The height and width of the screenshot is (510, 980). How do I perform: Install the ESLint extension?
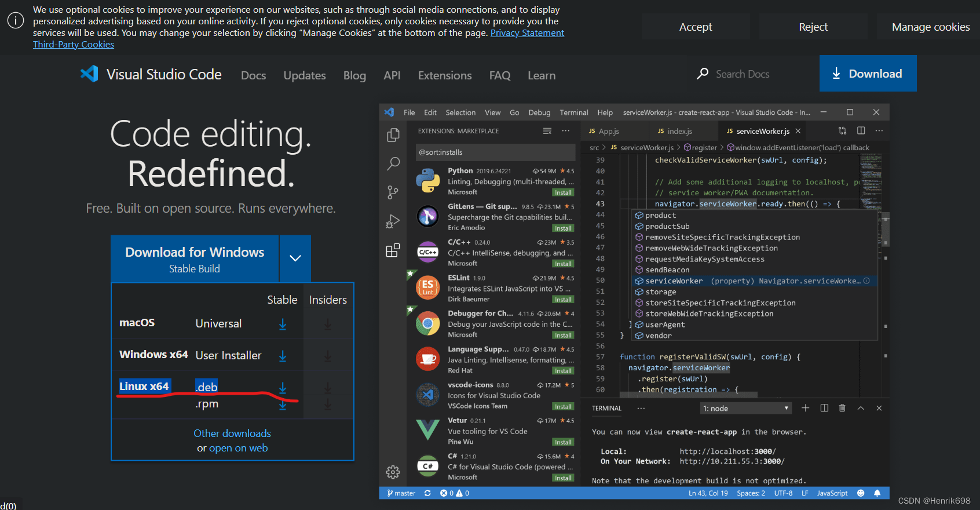(563, 300)
